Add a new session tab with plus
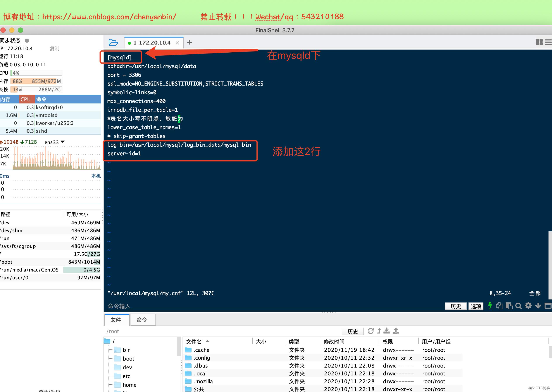 coord(190,43)
